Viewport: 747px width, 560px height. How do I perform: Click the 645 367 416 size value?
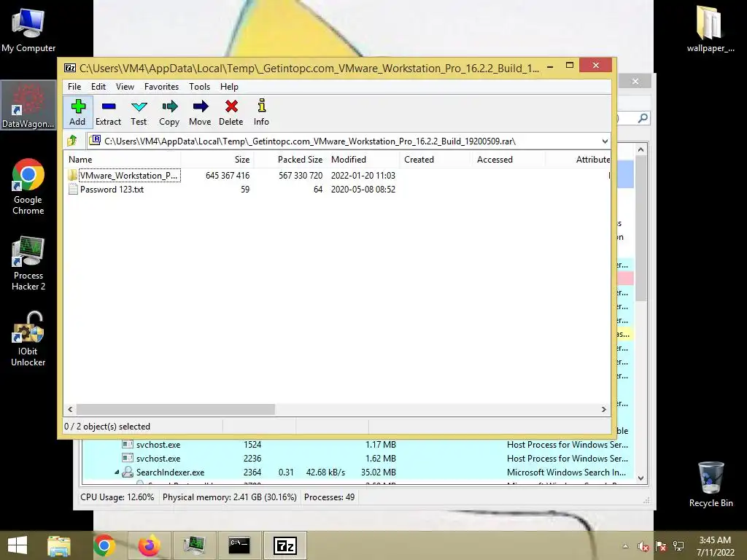[228, 175]
